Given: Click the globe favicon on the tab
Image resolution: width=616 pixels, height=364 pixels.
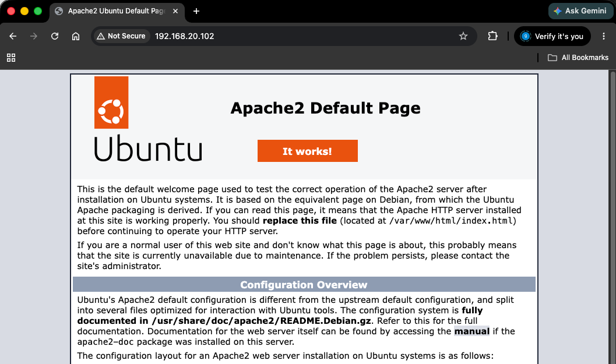Looking at the screenshot, I should point(59,11).
